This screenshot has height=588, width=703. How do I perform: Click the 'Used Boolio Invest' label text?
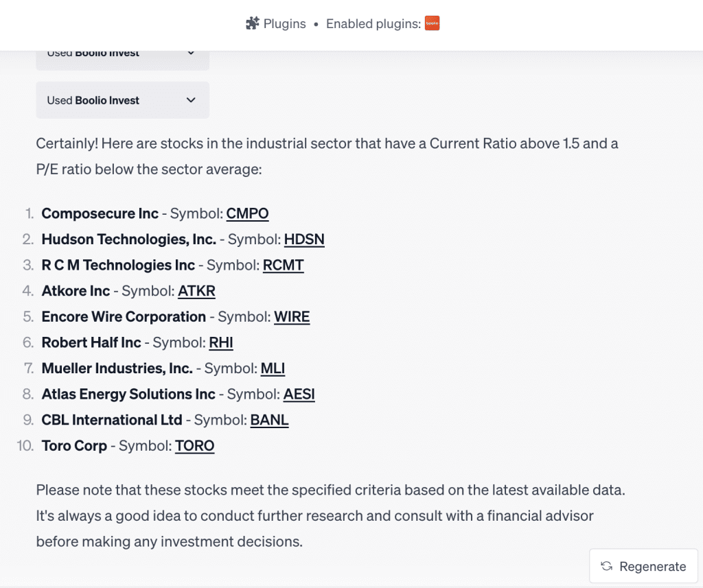click(93, 100)
